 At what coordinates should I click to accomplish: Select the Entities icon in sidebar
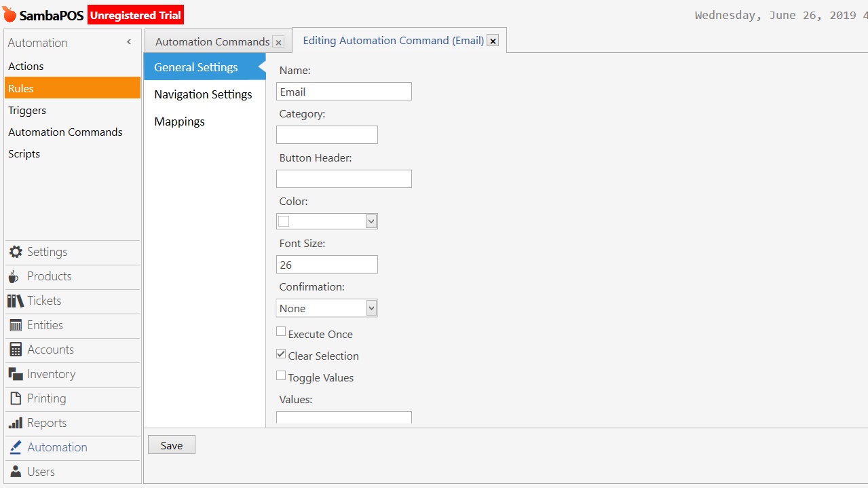[x=15, y=325]
